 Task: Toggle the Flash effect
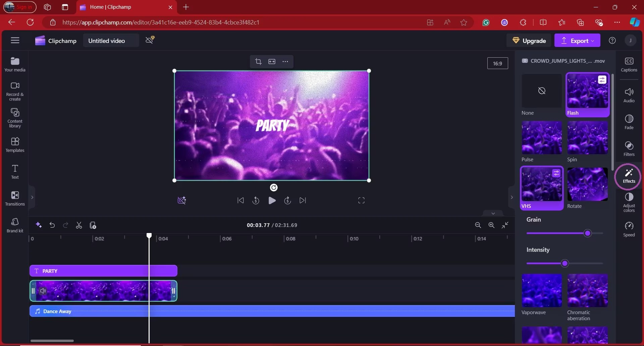(587, 95)
